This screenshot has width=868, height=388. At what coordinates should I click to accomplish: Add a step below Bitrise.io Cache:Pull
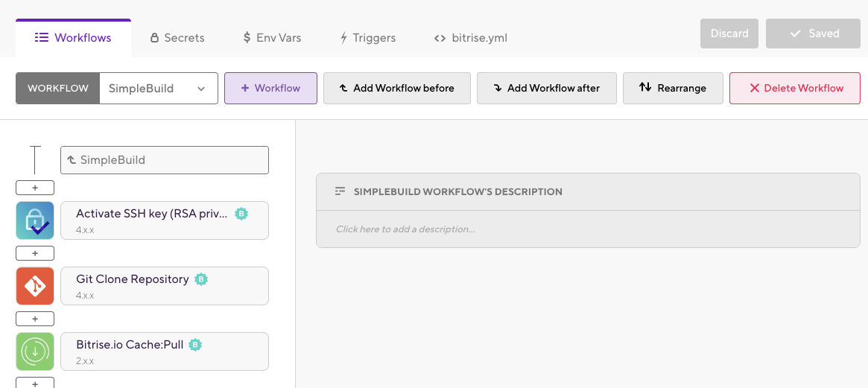[x=35, y=383]
